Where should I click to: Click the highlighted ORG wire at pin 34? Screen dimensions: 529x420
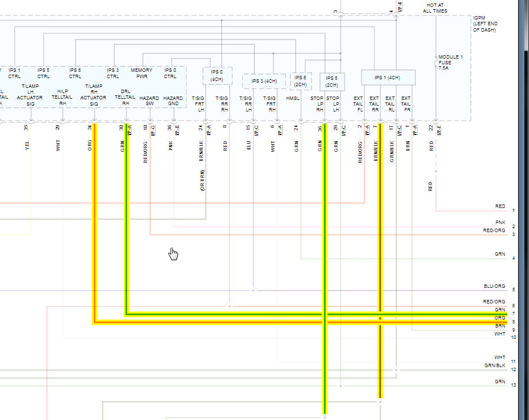tap(95, 223)
